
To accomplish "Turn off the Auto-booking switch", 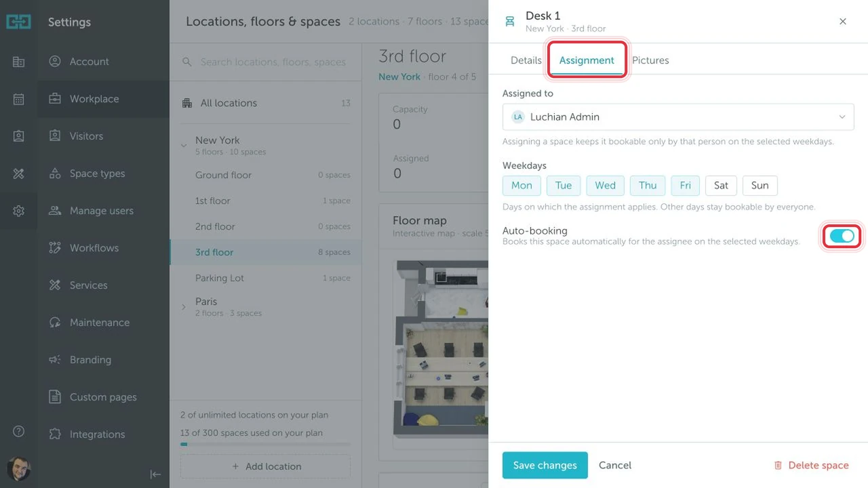I will point(842,236).
